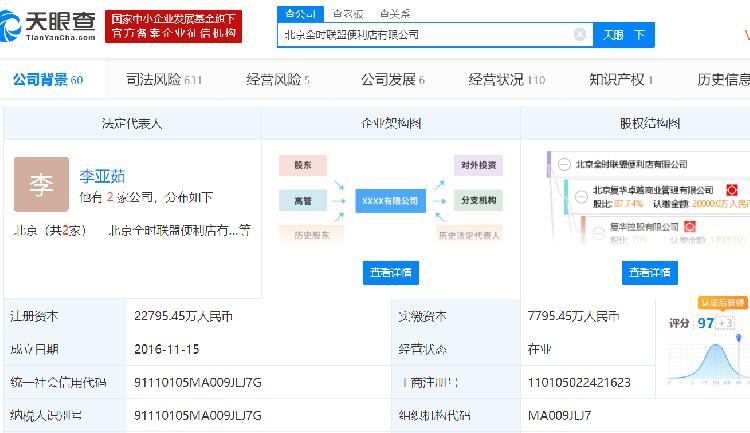Open the 司法风险 section tab
The height and width of the screenshot is (433, 750).
(164, 79)
